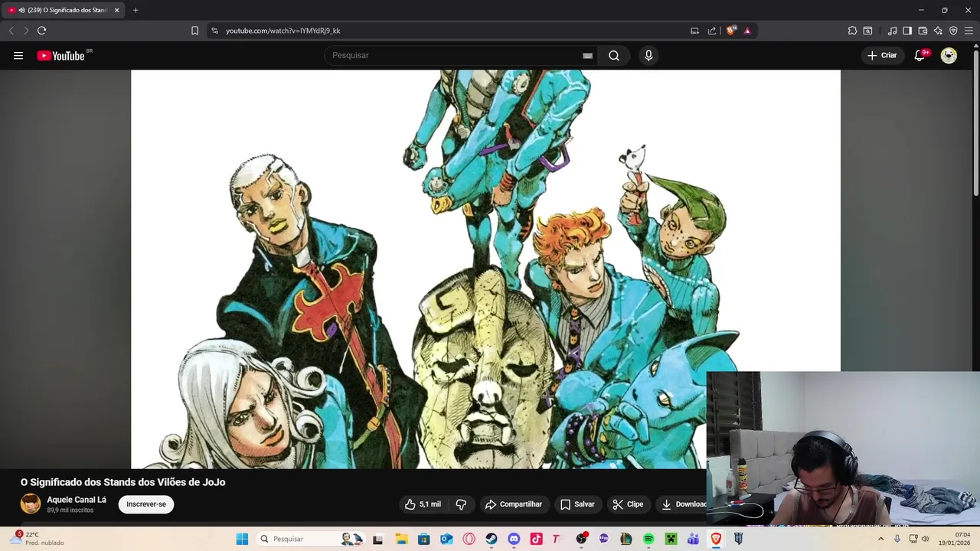Open the Brave VPN shield icon
The width and height of the screenshot is (980, 551).
pyautogui.click(x=953, y=31)
